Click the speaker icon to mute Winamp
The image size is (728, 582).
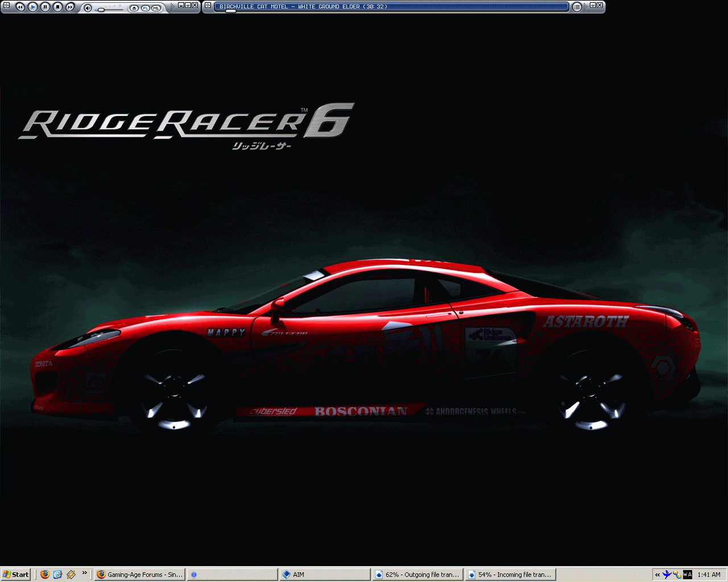[88, 8]
